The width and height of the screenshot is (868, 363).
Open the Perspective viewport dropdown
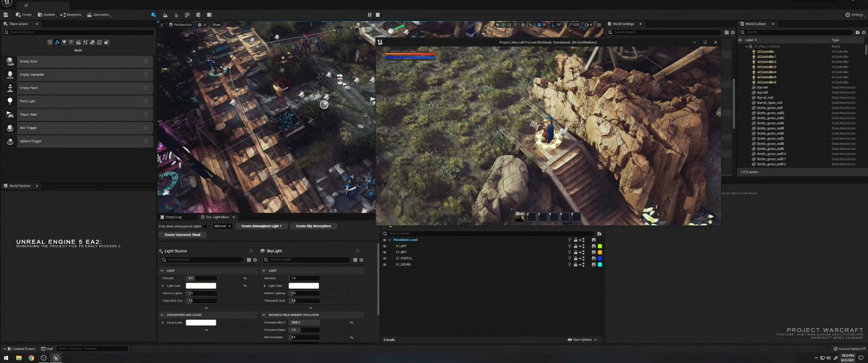pyautogui.click(x=181, y=25)
